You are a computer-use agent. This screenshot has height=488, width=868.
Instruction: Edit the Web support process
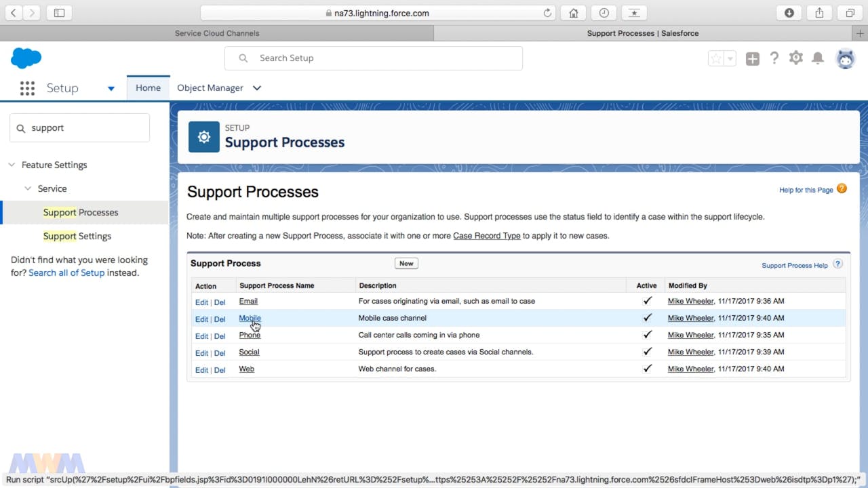[x=201, y=369]
